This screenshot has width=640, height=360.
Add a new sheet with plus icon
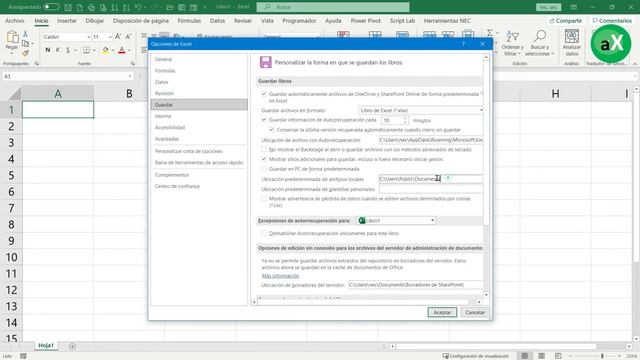pyautogui.click(x=72, y=347)
